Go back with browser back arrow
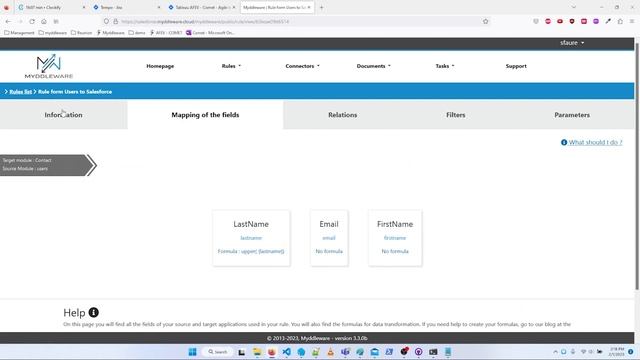 point(8,21)
